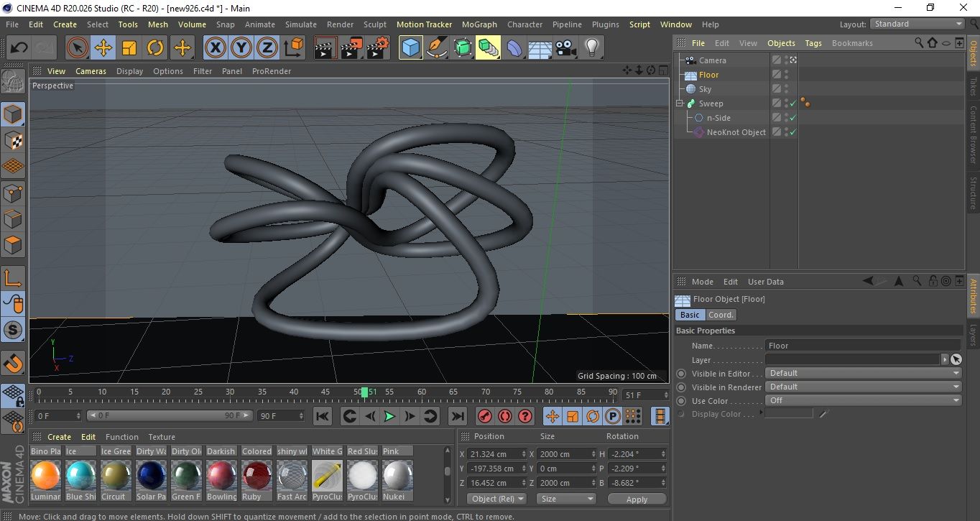The height and width of the screenshot is (521, 980).
Task: Add a Cube primitive object
Action: (x=410, y=48)
